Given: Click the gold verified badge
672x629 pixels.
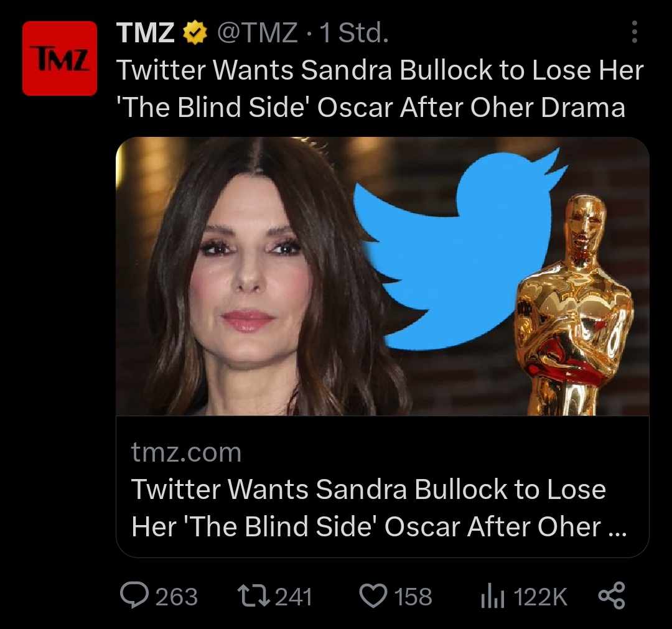Looking at the screenshot, I should [x=195, y=32].
